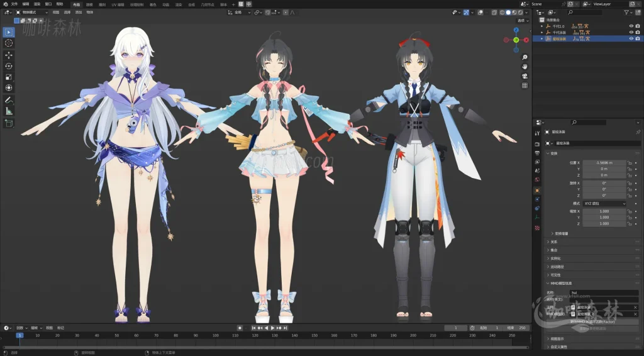Screen dimensions: 644x356
Task: Open viewport shading options dropdown arrow
Action: pyautogui.click(x=526, y=13)
